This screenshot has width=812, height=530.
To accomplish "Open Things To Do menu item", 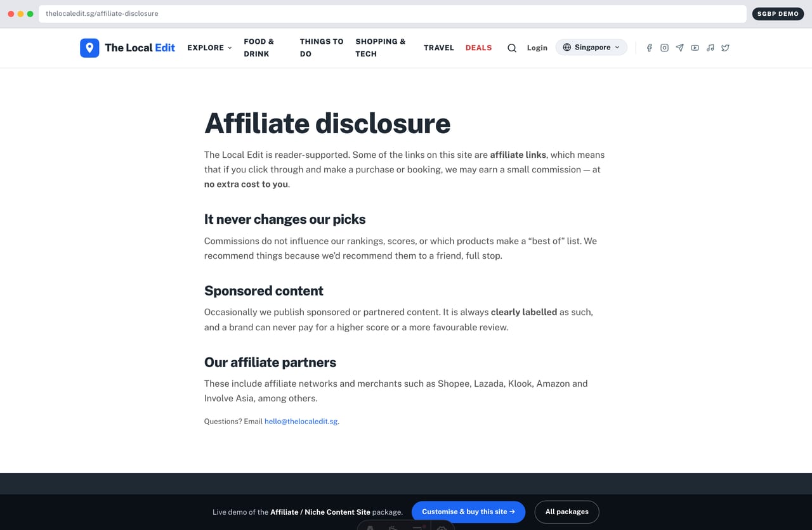I will (x=322, y=48).
